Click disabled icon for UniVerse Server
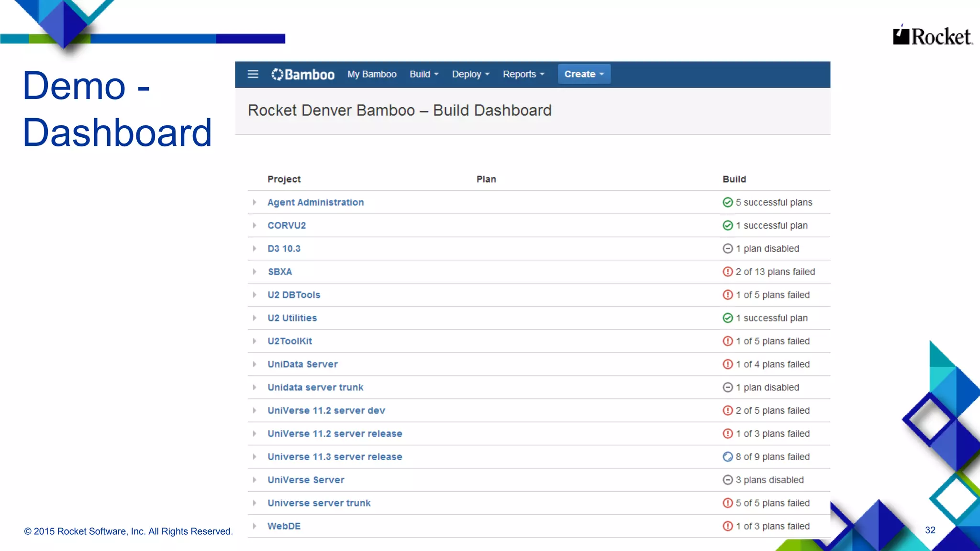 tap(728, 480)
